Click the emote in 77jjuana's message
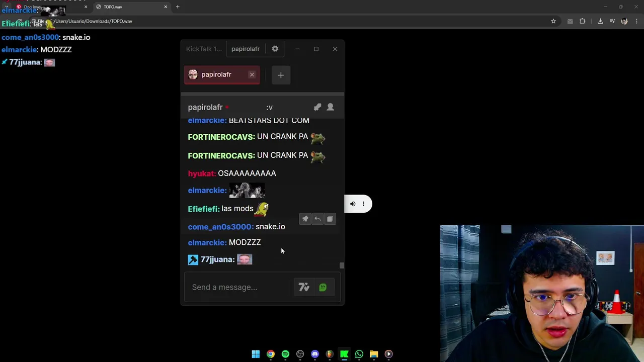This screenshot has width=644, height=362. (x=245, y=259)
